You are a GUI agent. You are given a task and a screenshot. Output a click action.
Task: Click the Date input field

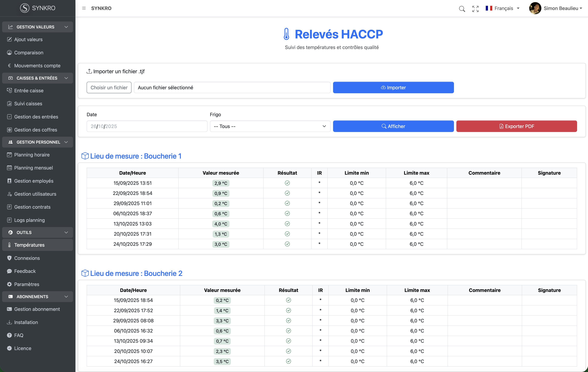point(147,126)
